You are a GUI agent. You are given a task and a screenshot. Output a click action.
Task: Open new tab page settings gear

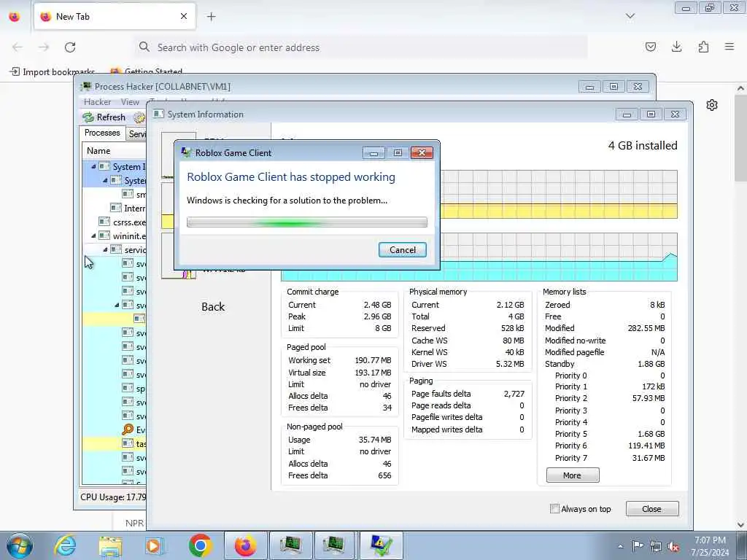[712, 105]
